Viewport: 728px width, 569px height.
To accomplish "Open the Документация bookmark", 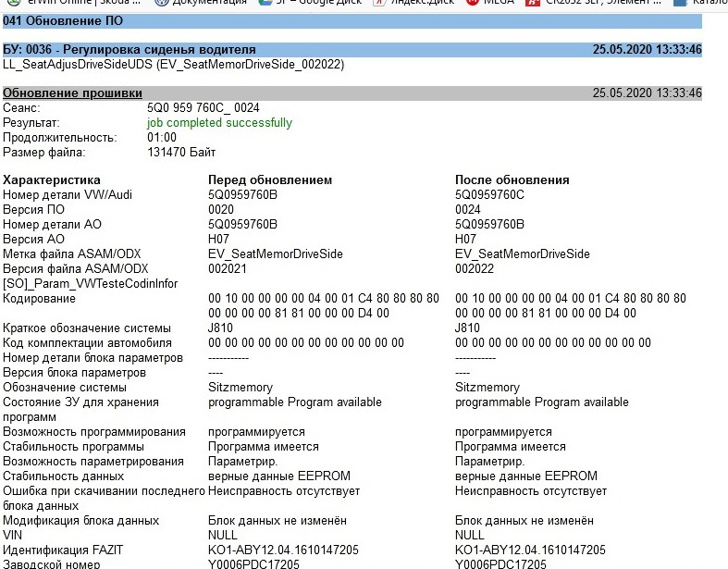I will 201,3.
